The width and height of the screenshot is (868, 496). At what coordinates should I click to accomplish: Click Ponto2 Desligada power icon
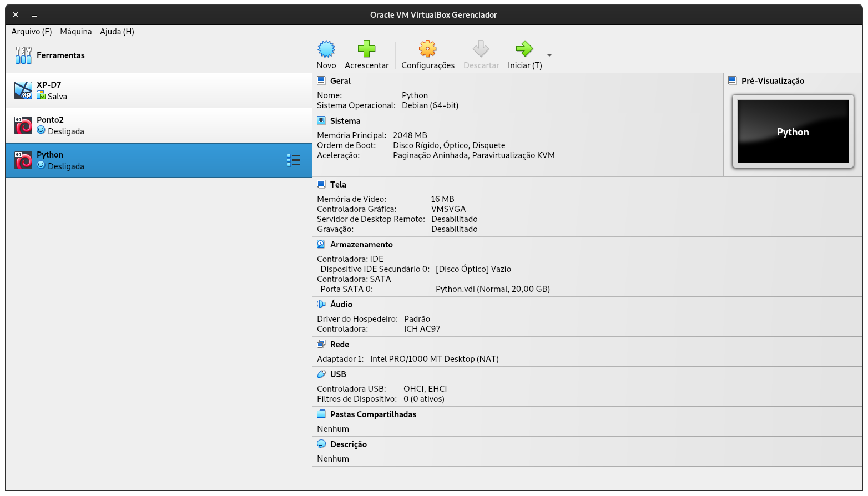[x=41, y=130]
